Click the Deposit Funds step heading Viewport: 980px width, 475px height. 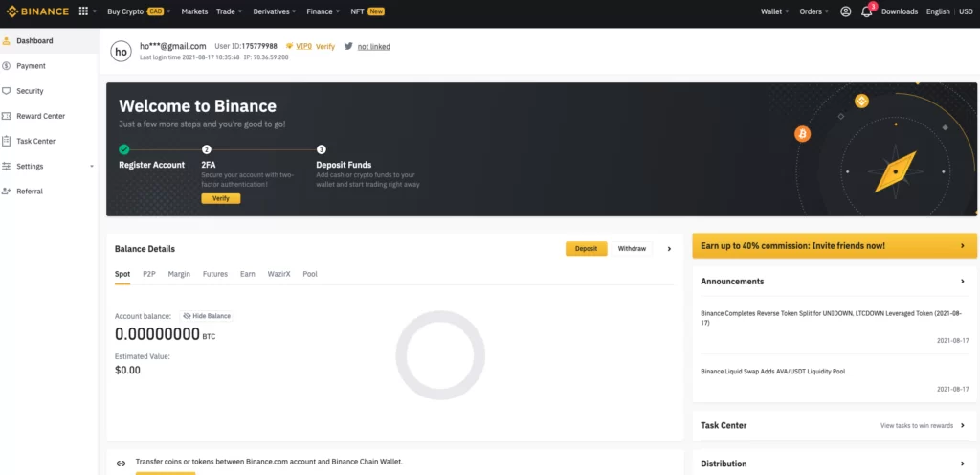click(344, 165)
